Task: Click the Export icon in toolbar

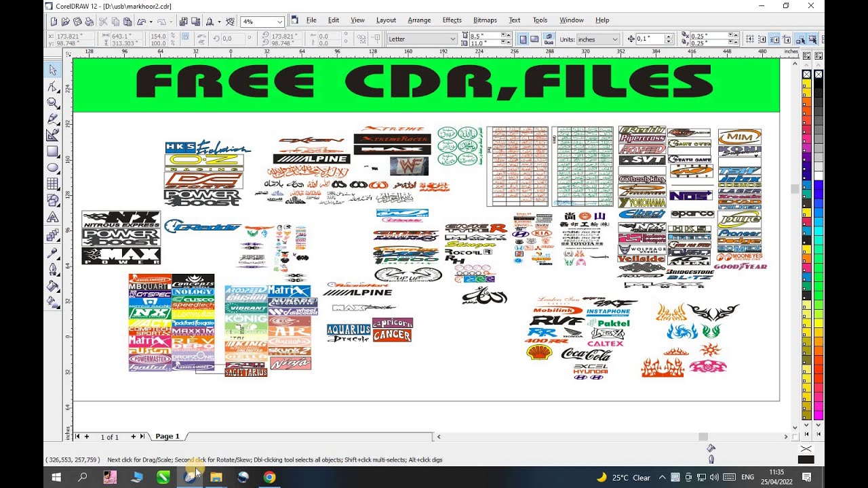Action: (x=196, y=21)
